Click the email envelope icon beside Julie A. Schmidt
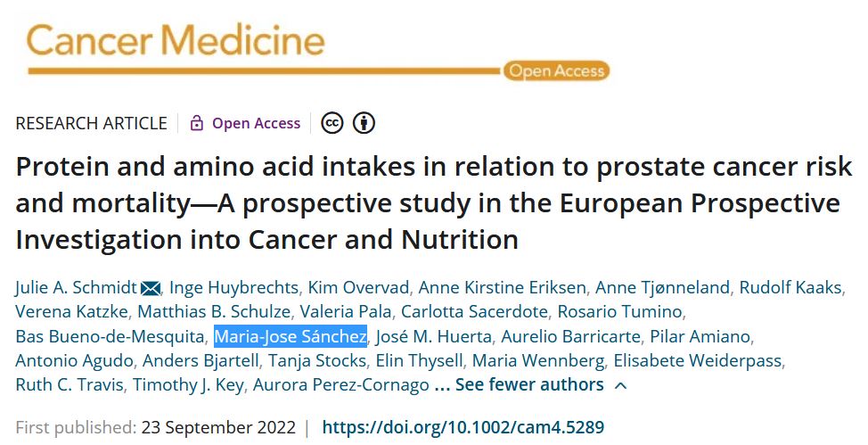 coord(151,288)
